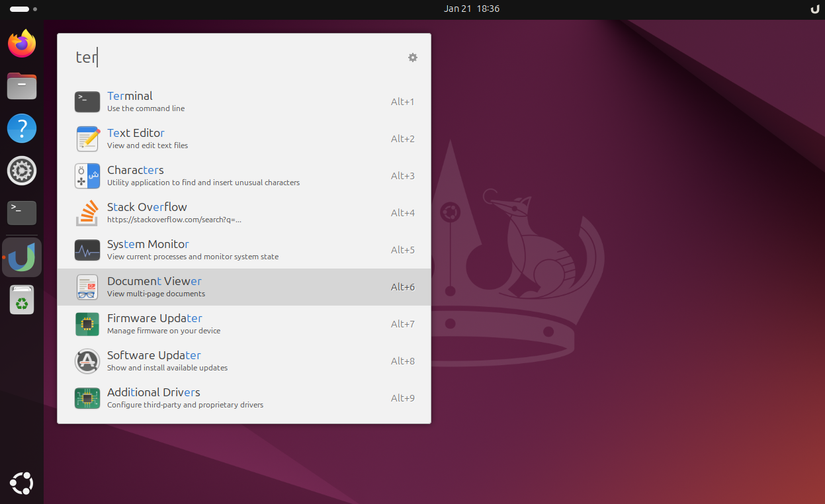Select the 'Text Editor' result title
The image size is (825, 504).
tap(136, 133)
